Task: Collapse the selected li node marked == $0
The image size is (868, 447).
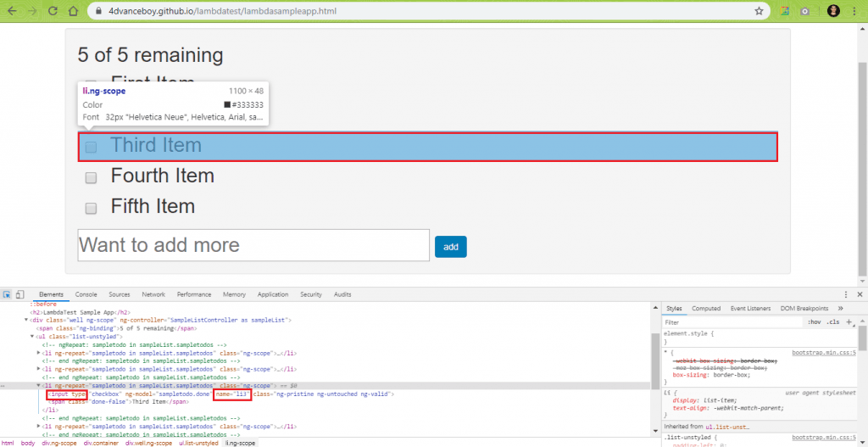Action: (38, 385)
